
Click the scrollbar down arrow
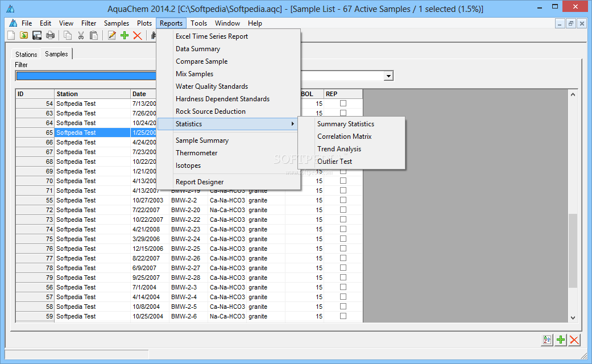coord(573,317)
